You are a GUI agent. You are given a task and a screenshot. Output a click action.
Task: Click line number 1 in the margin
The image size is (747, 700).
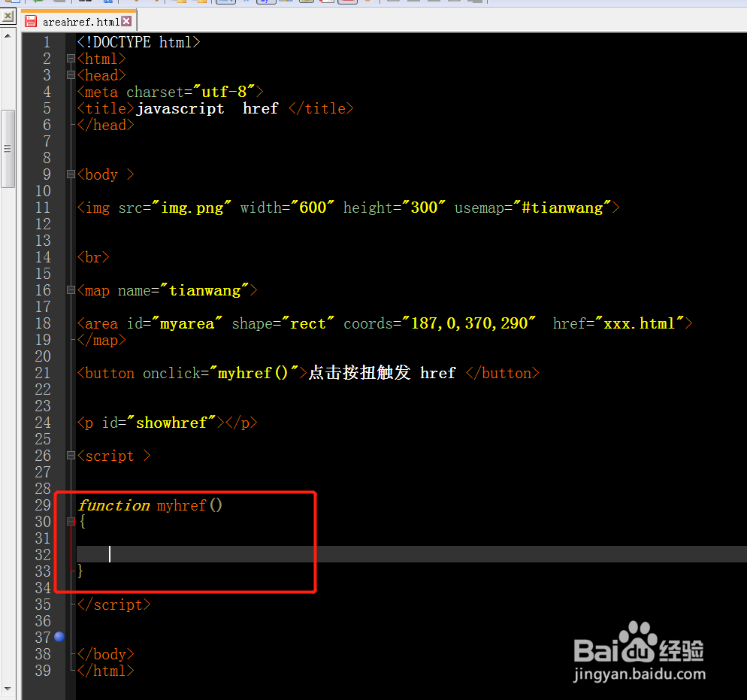pyautogui.click(x=47, y=42)
